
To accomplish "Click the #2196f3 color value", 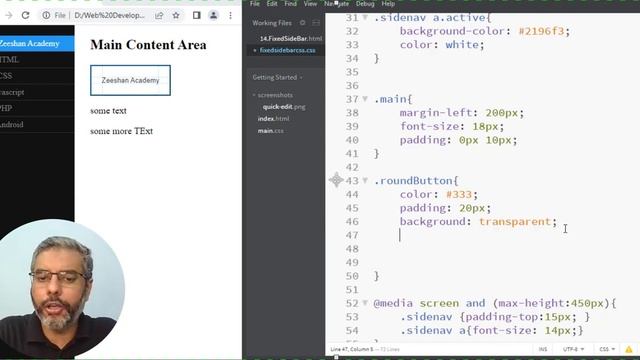I will pyautogui.click(x=541, y=31).
